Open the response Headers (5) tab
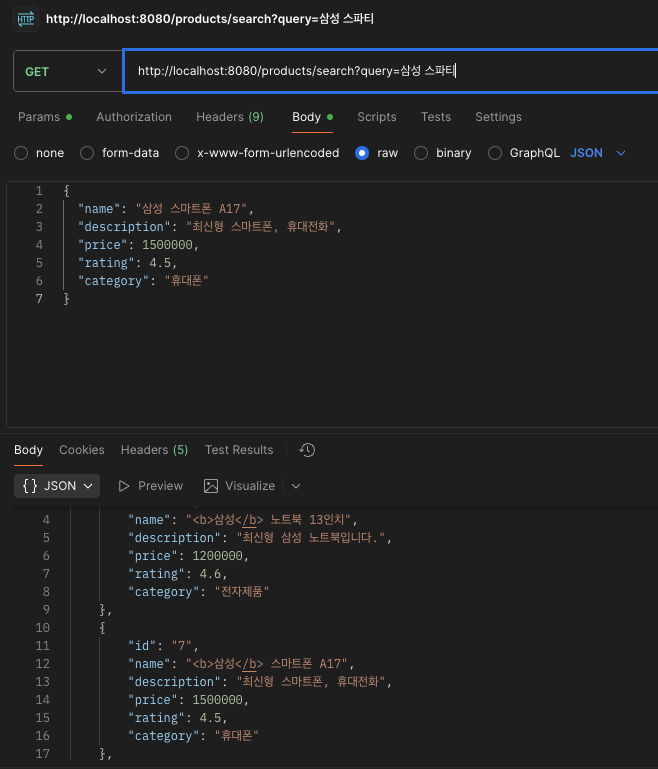The image size is (658, 769). pyautogui.click(x=154, y=450)
